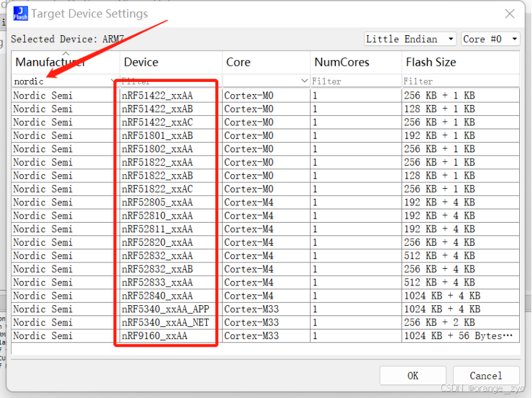Select device nRF51422_xxAA
This screenshot has width=532, height=398.
[x=157, y=95]
